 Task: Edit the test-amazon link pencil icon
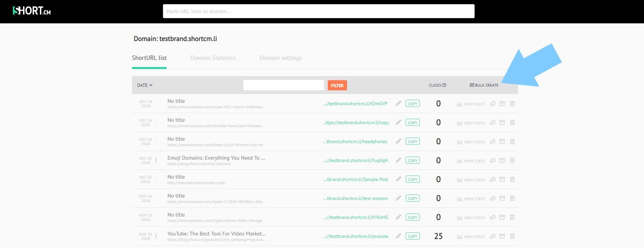click(399, 198)
